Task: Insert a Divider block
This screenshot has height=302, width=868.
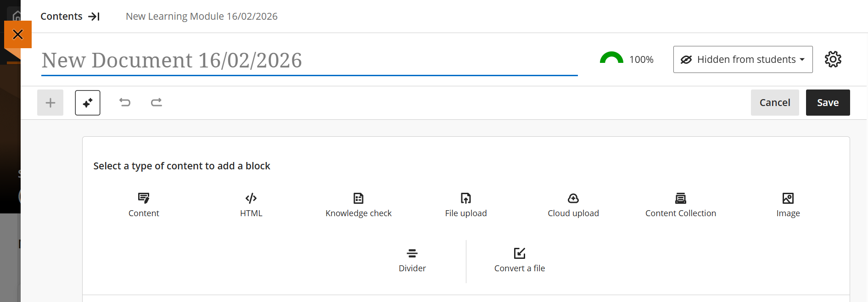Action: tap(412, 260)
